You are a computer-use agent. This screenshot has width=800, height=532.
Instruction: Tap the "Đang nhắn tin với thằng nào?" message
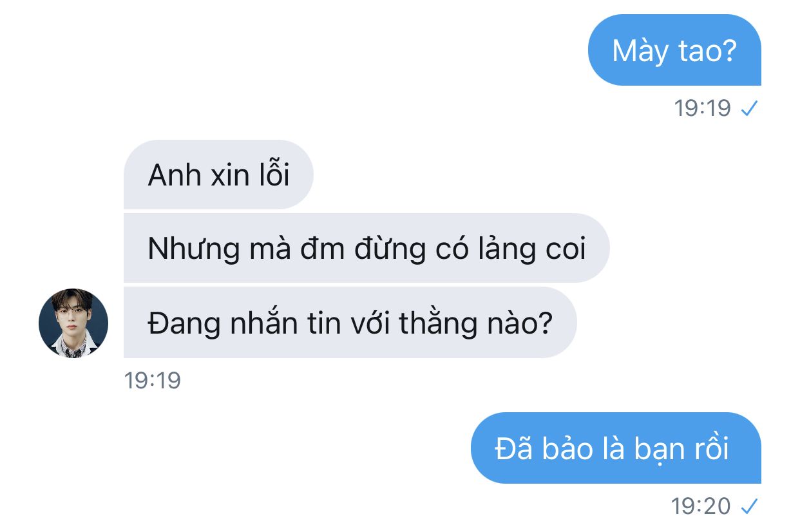(x=350, y=323)
